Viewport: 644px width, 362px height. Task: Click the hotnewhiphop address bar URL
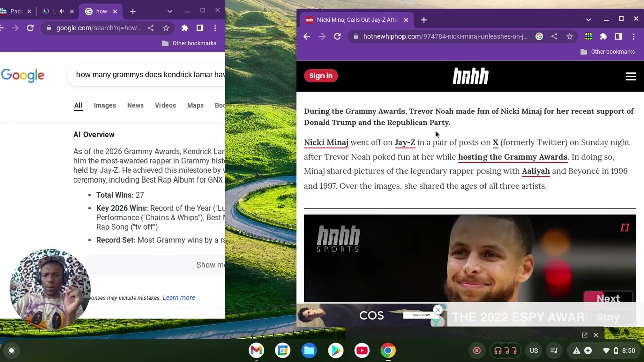coord(445,36)
